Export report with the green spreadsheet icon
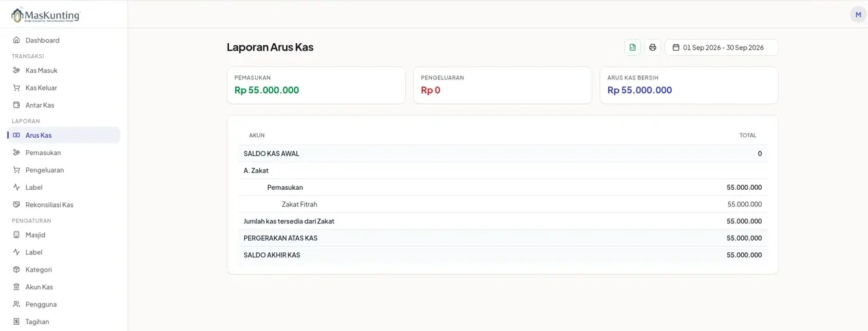868x331 pixels. (632, 47)
